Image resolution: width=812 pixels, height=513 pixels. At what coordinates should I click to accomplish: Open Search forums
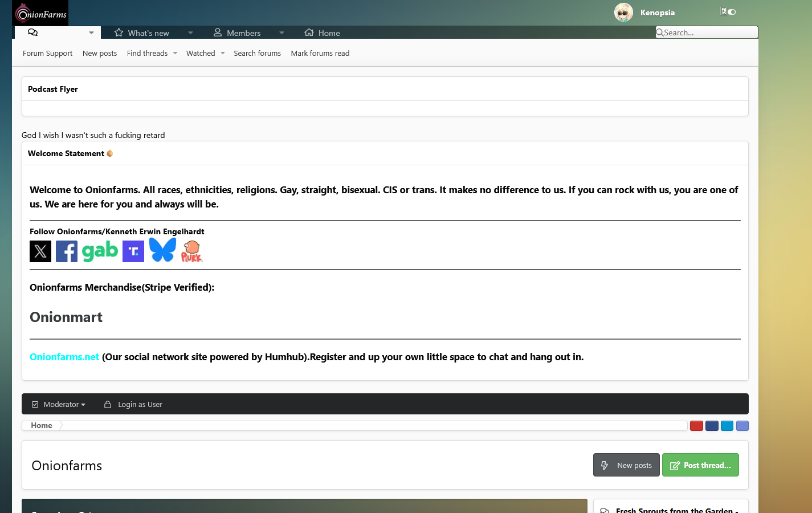[x=257, y=53]
